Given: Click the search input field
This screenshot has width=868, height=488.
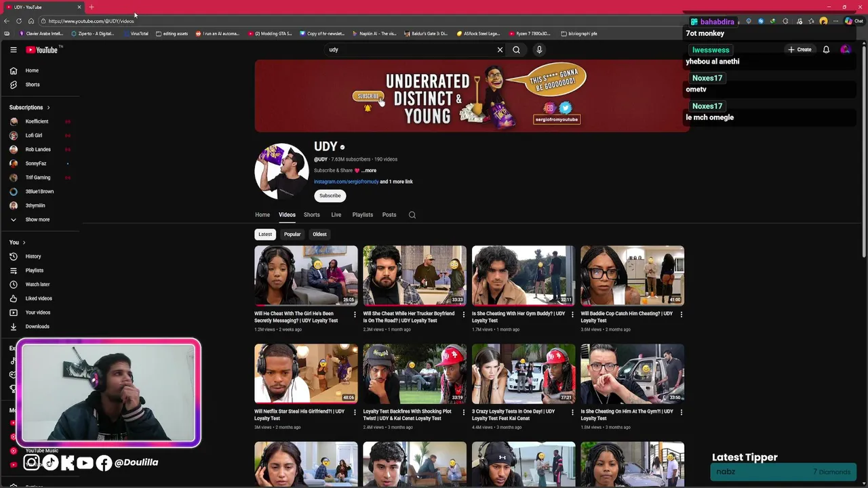Looking at the screenshot, I should coord(410,49).
